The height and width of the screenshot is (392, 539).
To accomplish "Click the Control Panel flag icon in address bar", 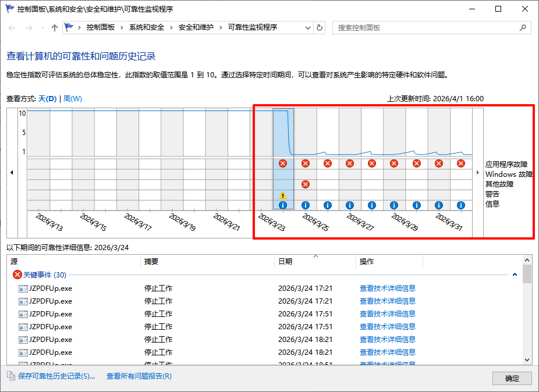I will (69, 27).
